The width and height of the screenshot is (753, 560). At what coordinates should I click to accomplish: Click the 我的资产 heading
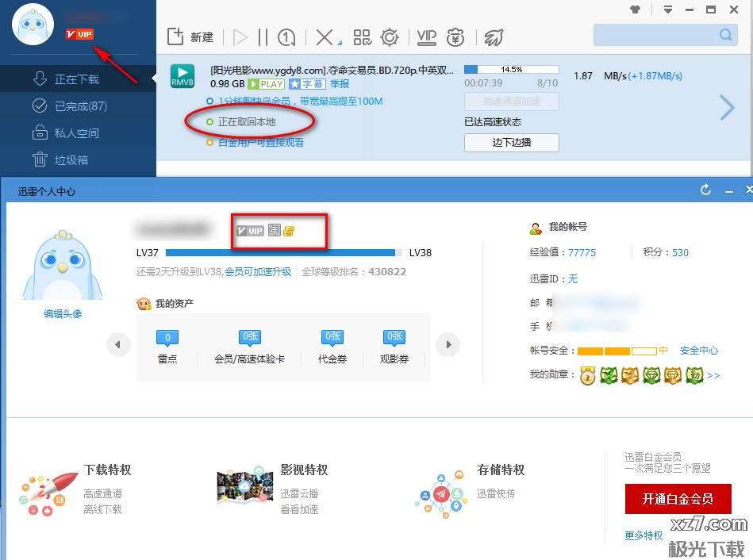174,304
